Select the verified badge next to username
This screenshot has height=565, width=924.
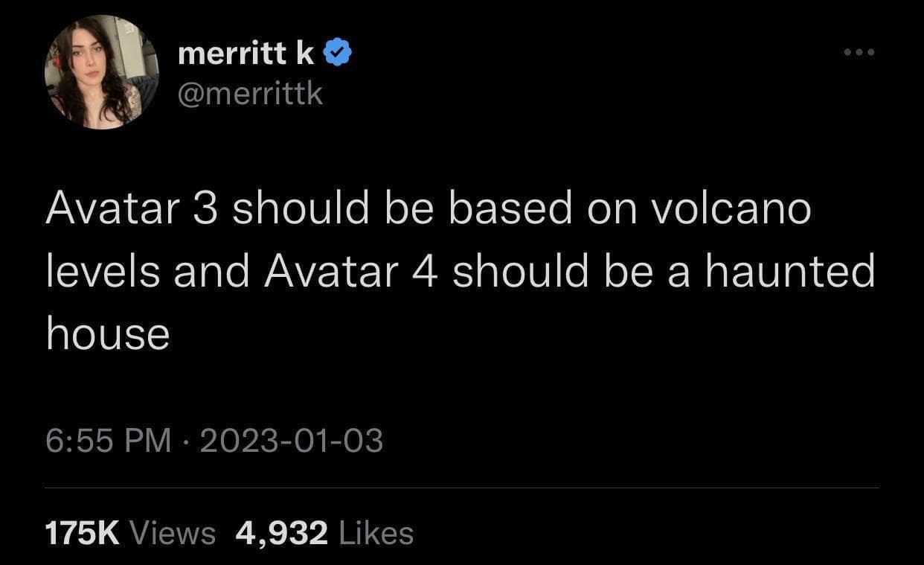tap(337, 51)
